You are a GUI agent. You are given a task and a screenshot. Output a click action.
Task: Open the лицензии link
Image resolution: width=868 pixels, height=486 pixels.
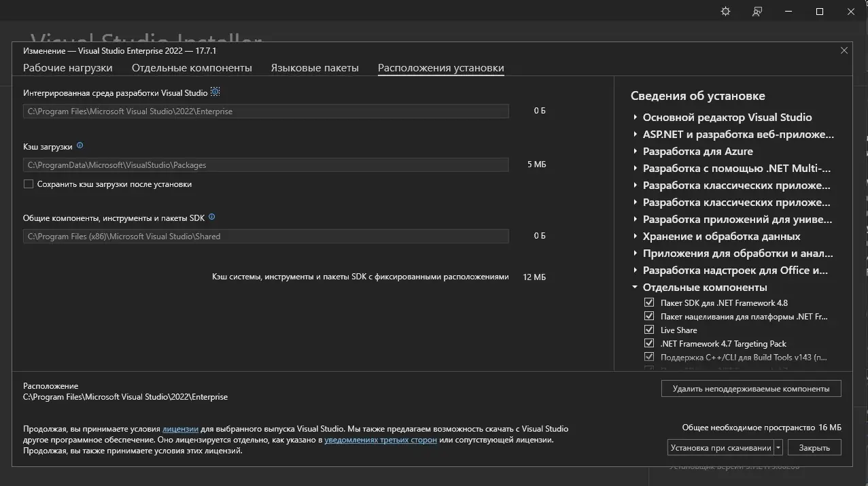click(x=181, y=429)
